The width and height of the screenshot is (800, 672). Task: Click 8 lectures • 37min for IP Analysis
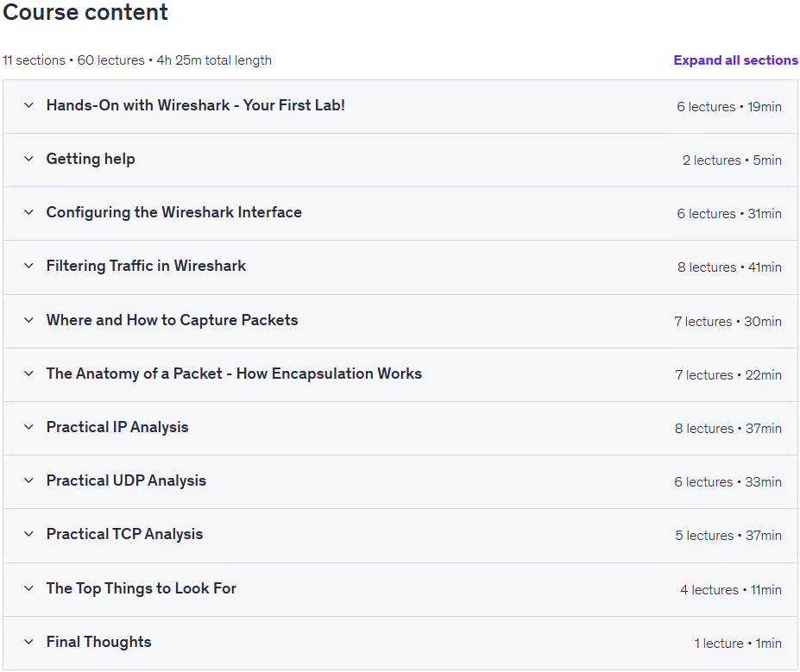728,428
